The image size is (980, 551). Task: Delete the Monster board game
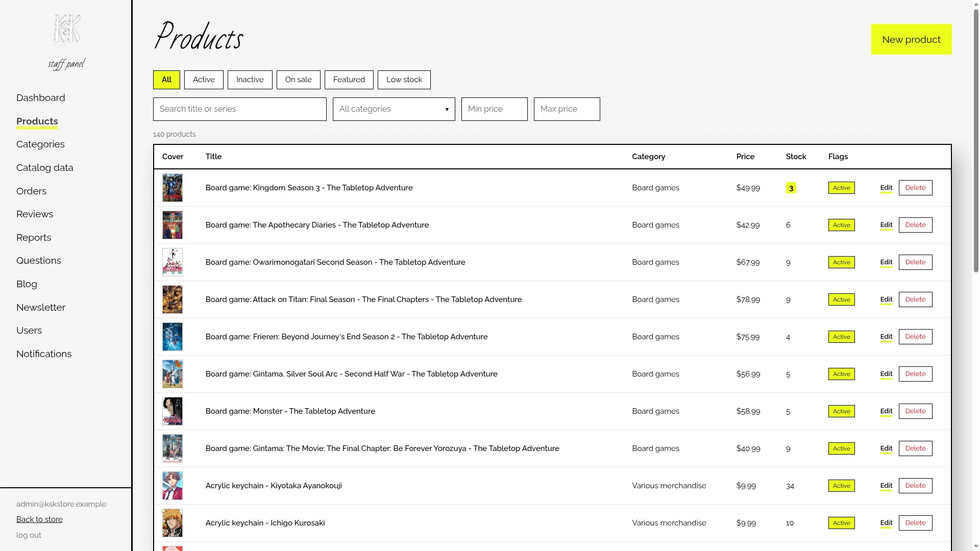(915, 411)
